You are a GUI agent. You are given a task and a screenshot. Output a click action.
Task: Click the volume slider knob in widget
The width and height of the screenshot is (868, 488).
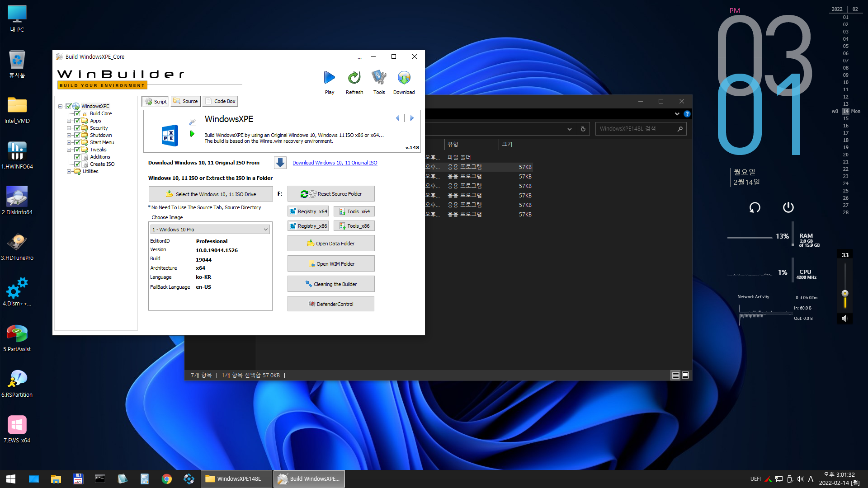click(845, 293)
